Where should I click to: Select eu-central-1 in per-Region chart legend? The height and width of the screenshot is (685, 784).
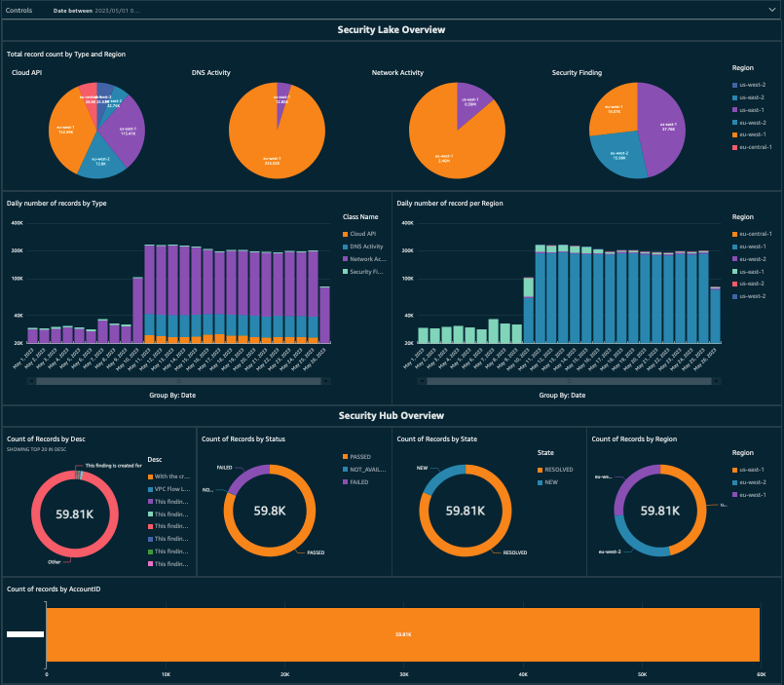pyautogui.click(x=753, y=232)
